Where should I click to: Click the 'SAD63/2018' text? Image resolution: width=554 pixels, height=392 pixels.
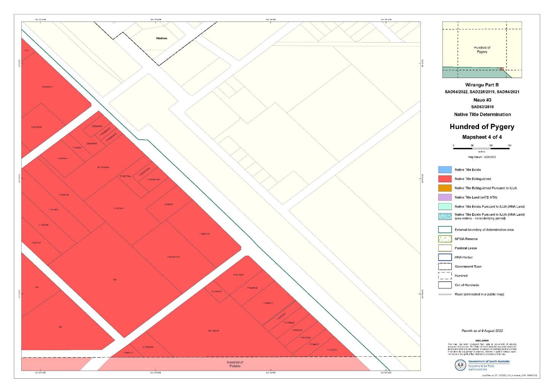coord(482,107)
